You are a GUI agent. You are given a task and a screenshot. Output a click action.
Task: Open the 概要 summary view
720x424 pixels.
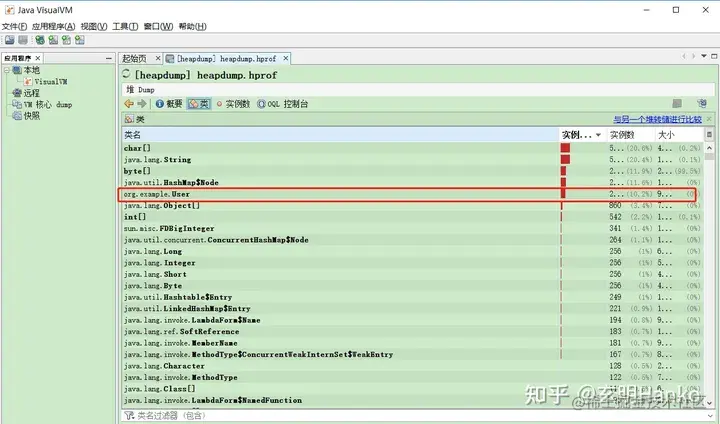pyautogui.click(x=169, y=104)
